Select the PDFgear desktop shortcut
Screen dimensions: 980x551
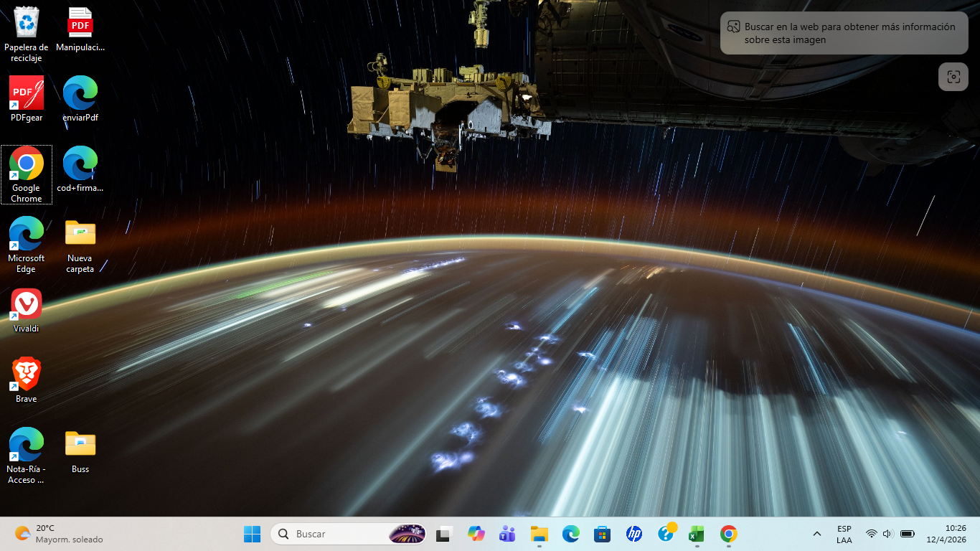(x=27, y=99)
